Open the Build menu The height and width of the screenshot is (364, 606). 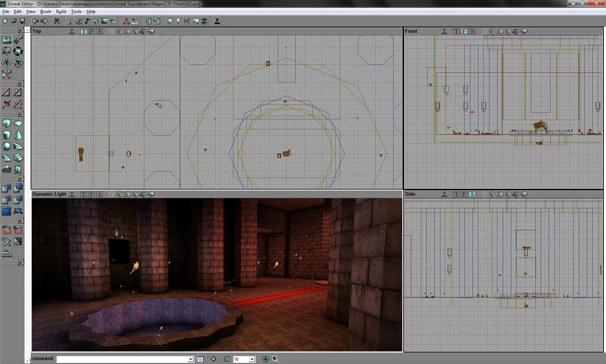[61, 12]
